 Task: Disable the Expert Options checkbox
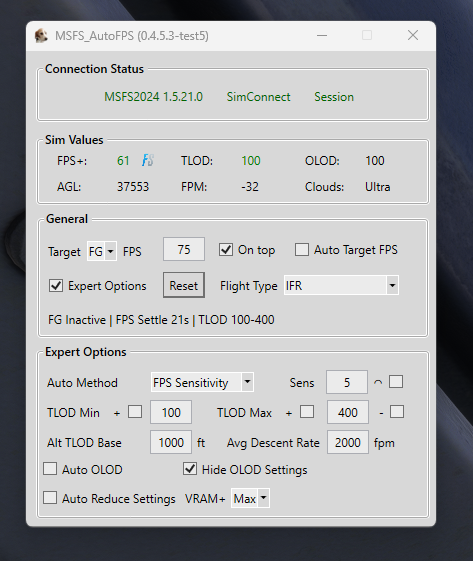[x=56, y=286]
